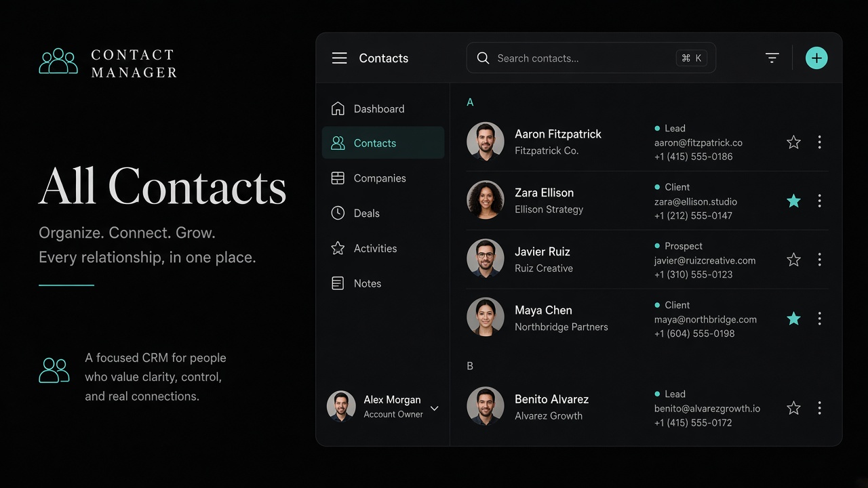
Task: Click the Contacts people icon in sidebar
Action: (338, 143)
